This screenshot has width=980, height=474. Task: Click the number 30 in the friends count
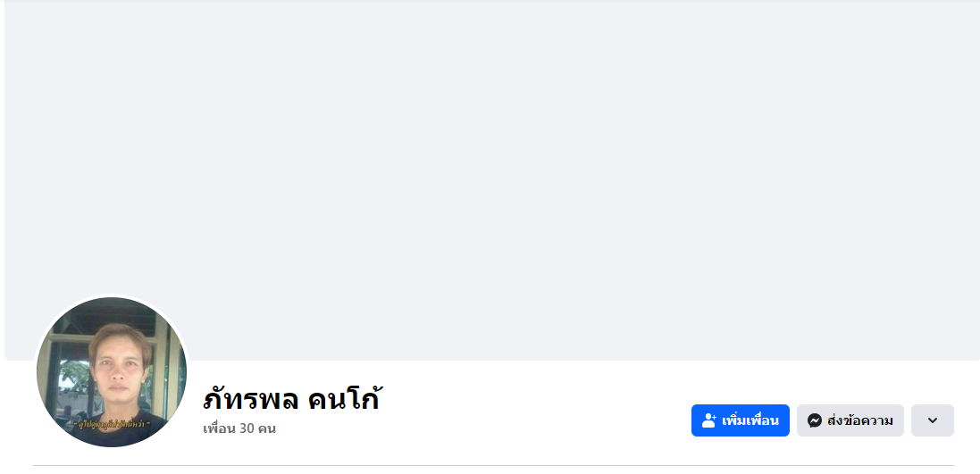coord(247,428)
